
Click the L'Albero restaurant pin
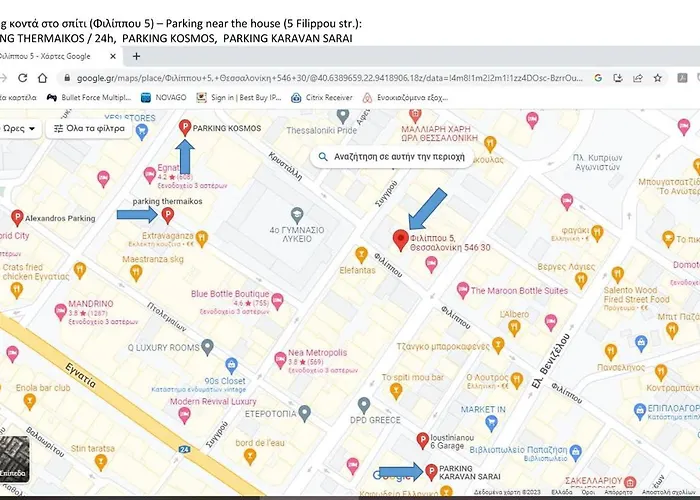tap(514, 328)
